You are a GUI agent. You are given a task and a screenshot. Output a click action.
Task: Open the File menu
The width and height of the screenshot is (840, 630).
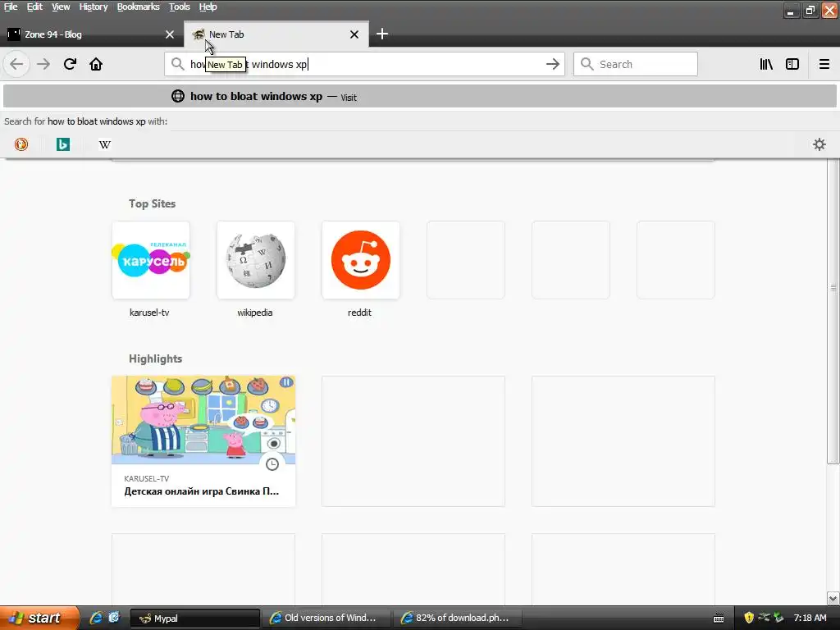(x=11, y=7)
